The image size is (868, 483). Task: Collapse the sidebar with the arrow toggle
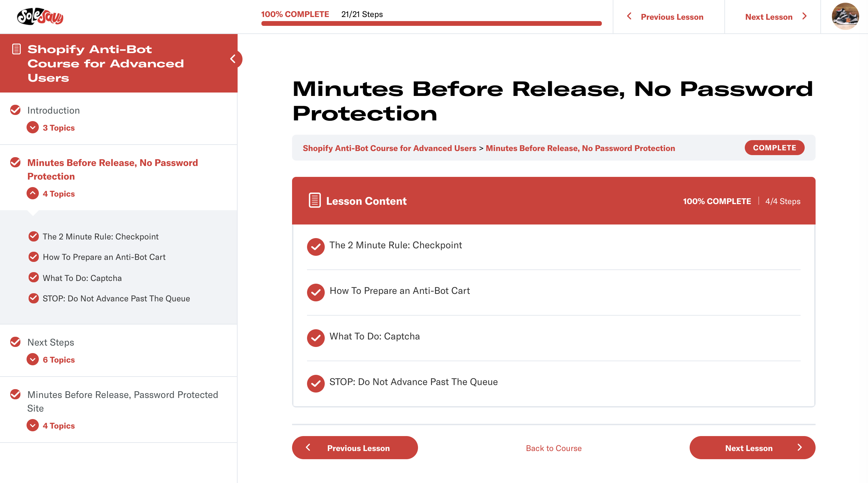click(x=233, y=59)
